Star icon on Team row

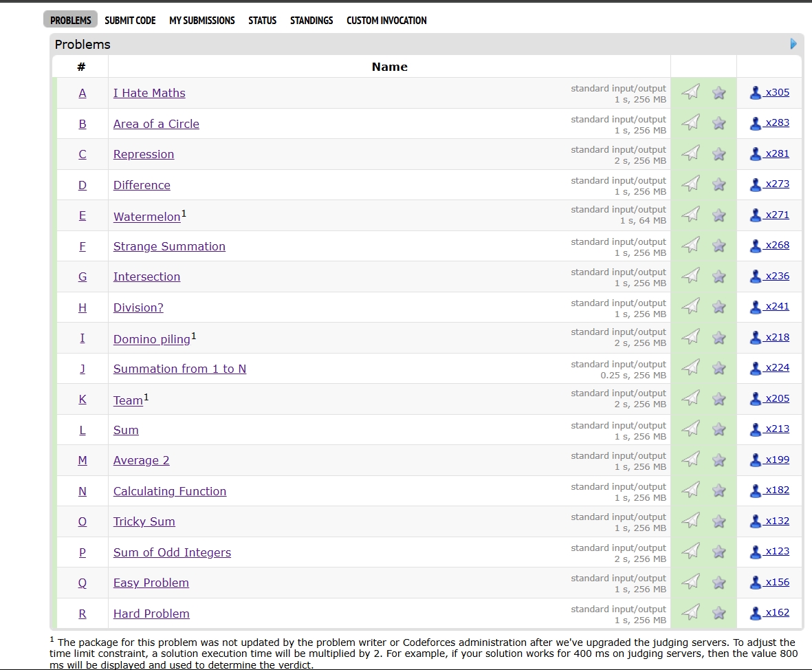(718, 399)
